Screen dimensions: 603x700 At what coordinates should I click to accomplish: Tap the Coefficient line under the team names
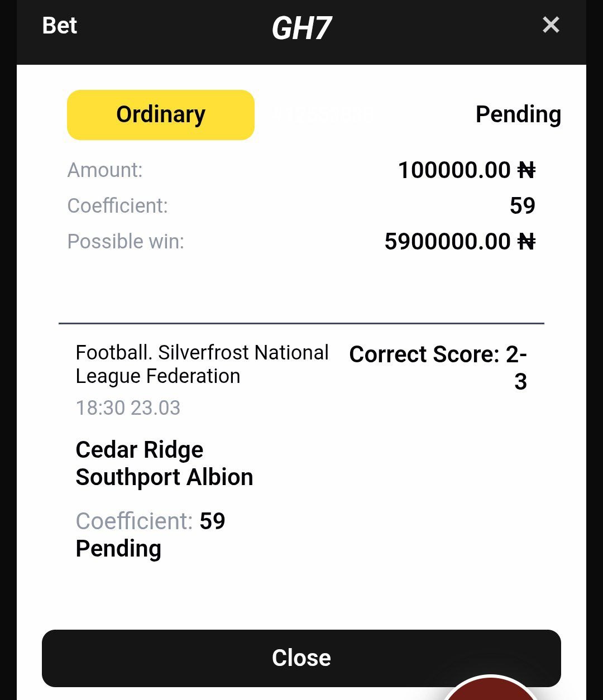pos(150,521)
